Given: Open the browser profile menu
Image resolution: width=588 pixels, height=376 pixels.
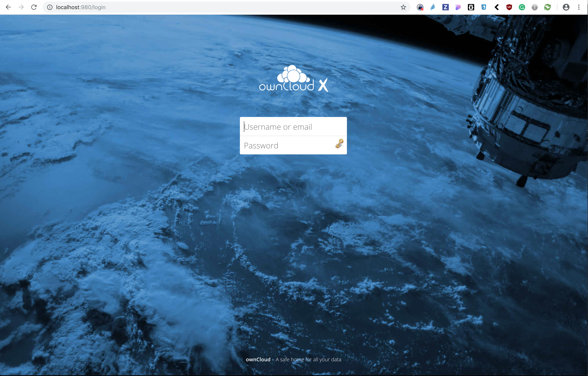Looking at the screenshot, I should (566, 7).
